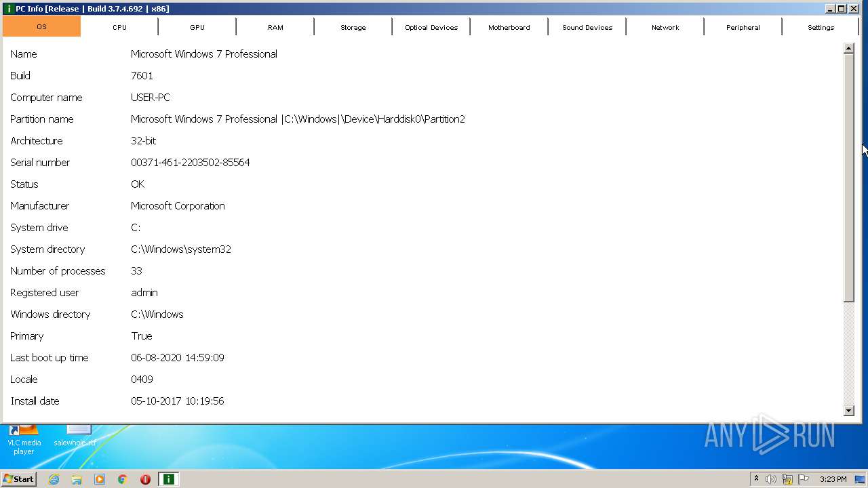Click the network tray icon
Screen dimensions: 868x488
(x=787, y=479)
